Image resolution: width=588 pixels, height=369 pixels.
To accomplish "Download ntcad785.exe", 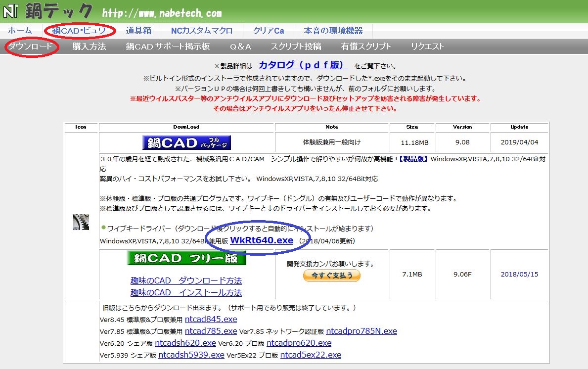I will coord(211,331).
